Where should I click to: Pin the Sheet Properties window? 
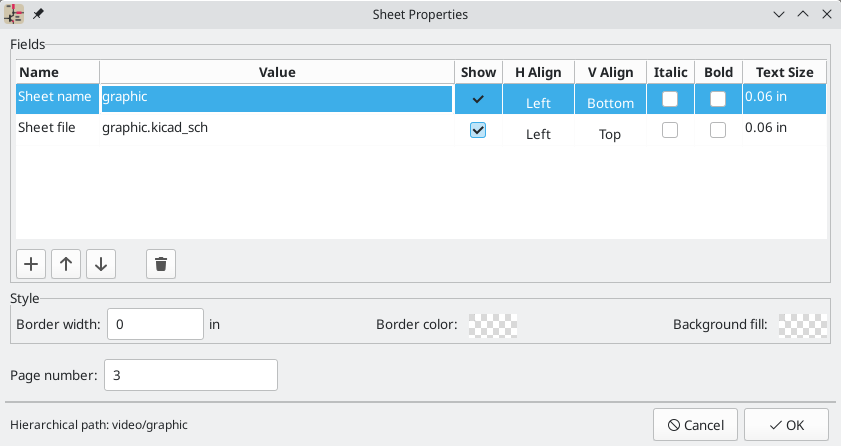(x=38, y=14)
